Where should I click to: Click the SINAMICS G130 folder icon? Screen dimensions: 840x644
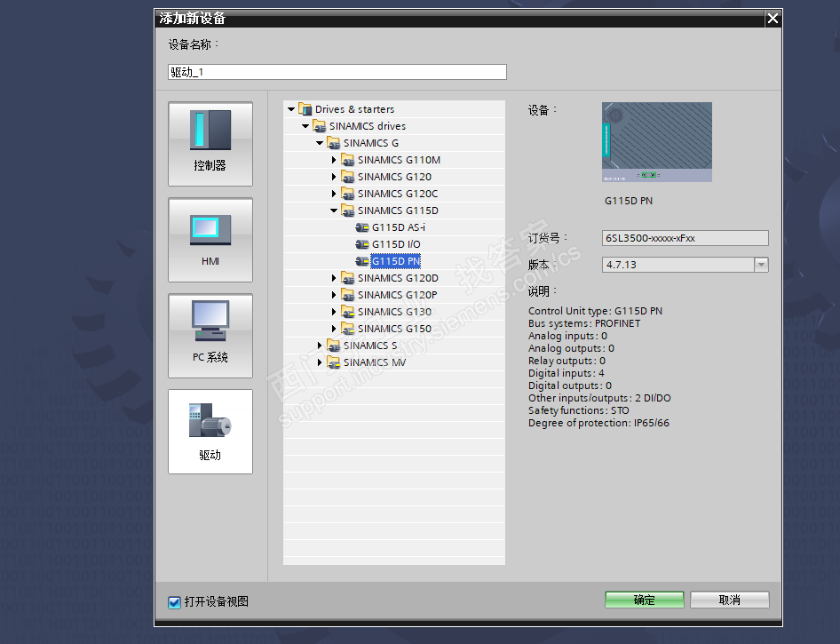(x=348, y=312)
